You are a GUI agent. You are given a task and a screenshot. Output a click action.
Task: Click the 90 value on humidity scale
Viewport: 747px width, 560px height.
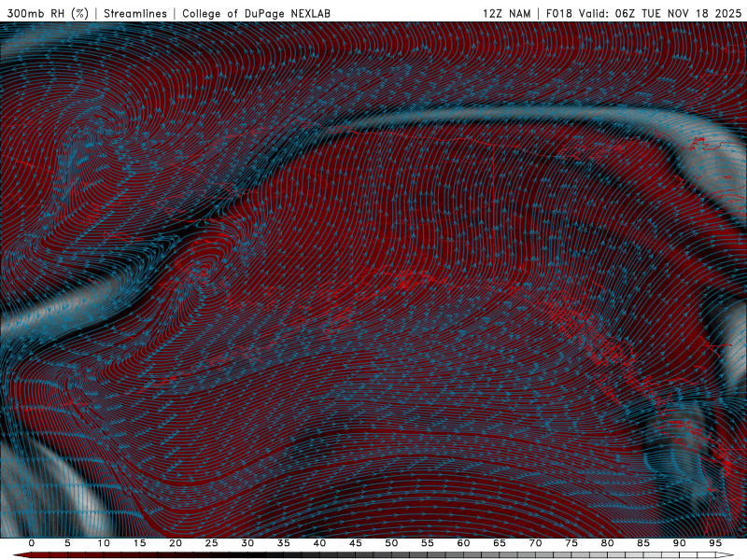click(x=679, y=543)
